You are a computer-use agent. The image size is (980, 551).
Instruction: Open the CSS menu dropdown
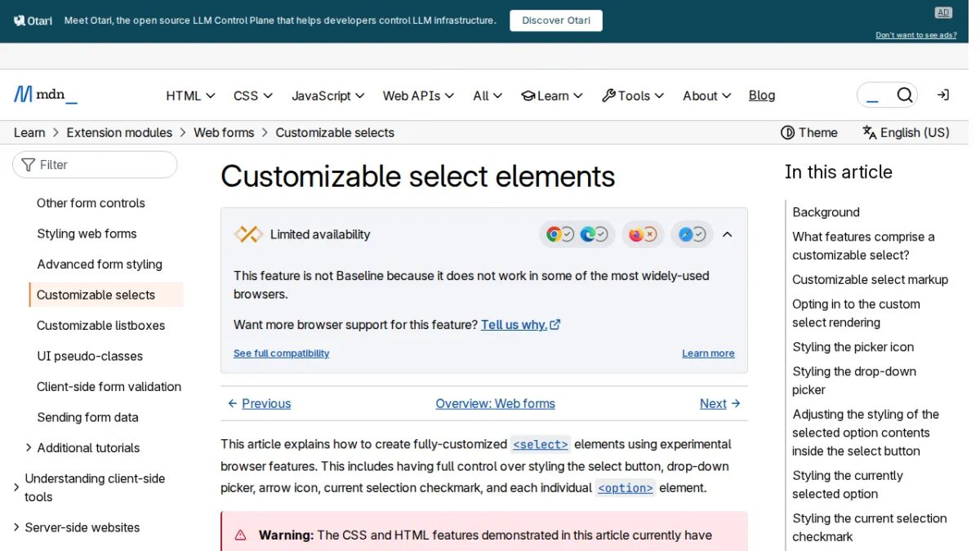[253, 96]
